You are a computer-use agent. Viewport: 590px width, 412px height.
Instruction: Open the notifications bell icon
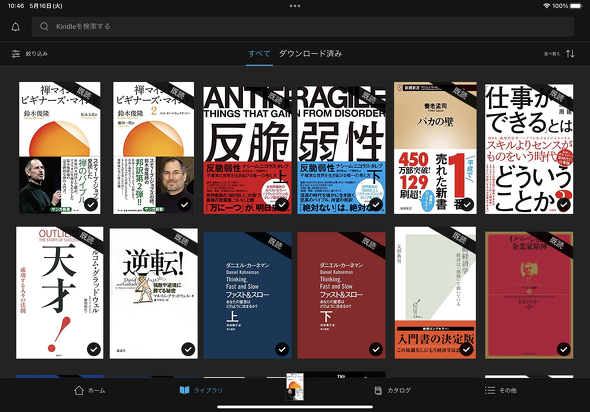click(15, 27)
